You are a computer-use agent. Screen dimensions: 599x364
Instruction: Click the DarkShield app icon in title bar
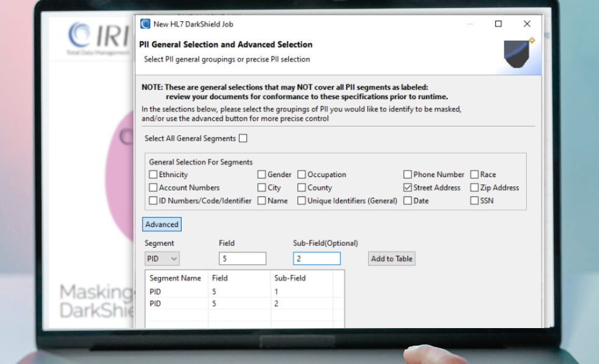(145, 24)
